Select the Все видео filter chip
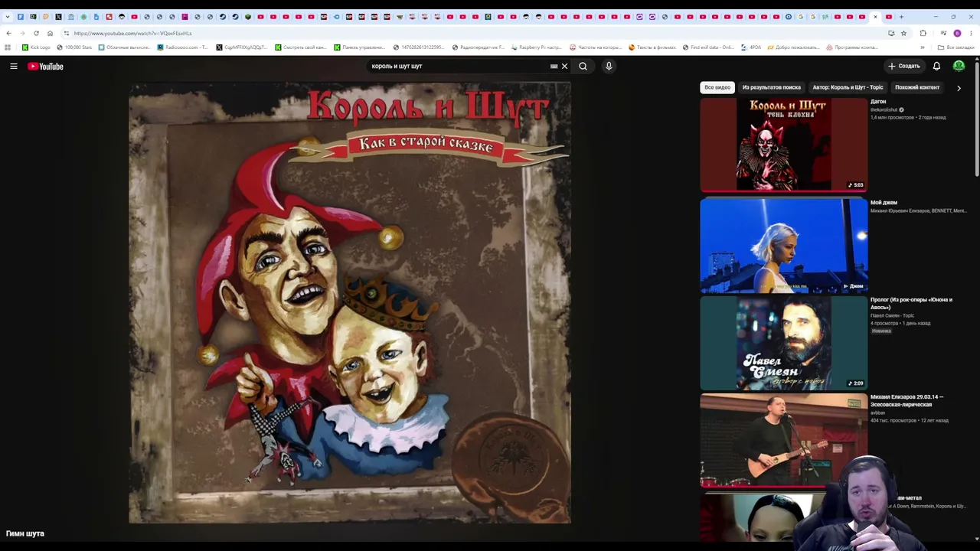This screenshot has width=980, height=551. [x=717, y=87]
